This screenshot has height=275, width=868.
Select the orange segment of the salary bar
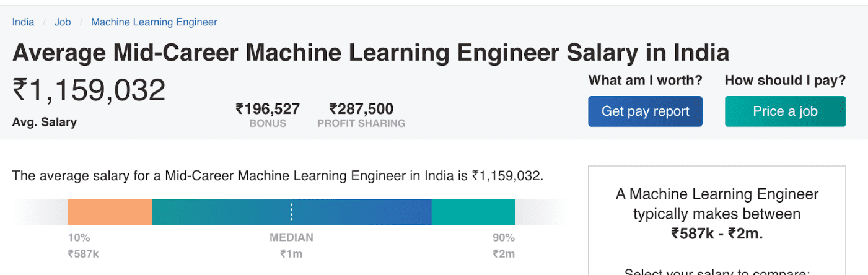point(110,212)
